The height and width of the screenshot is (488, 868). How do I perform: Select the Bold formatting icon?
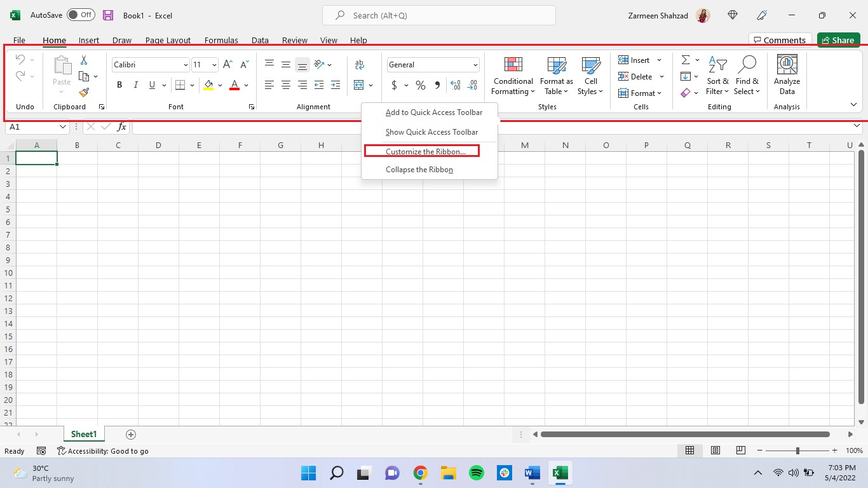119,85
